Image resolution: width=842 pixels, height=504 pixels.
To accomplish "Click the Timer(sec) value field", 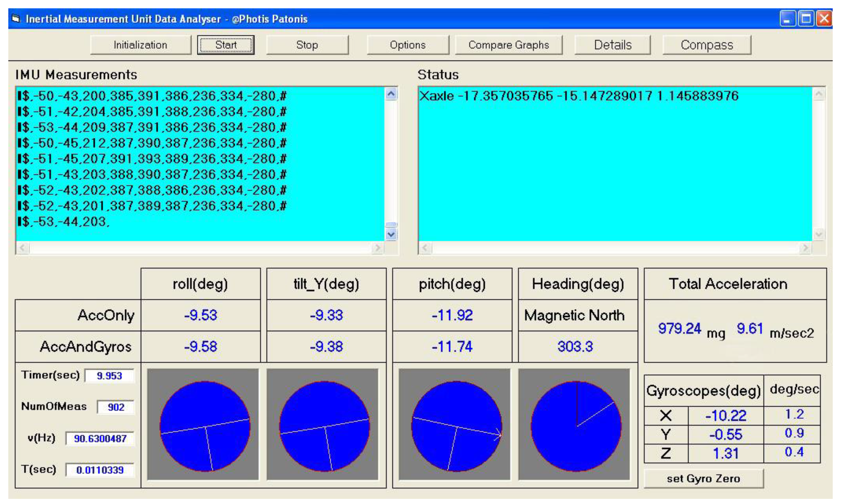I will click(109, 376).
